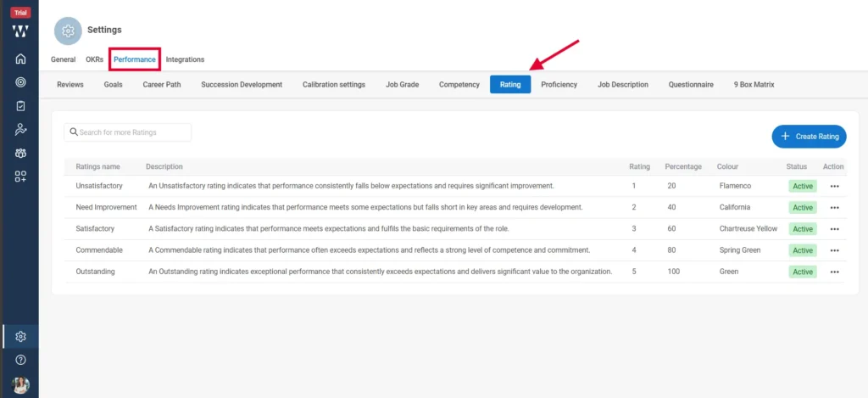Screen dimensions: 868x398
Task: Click the Spring Green colour value
Action: 740,250
